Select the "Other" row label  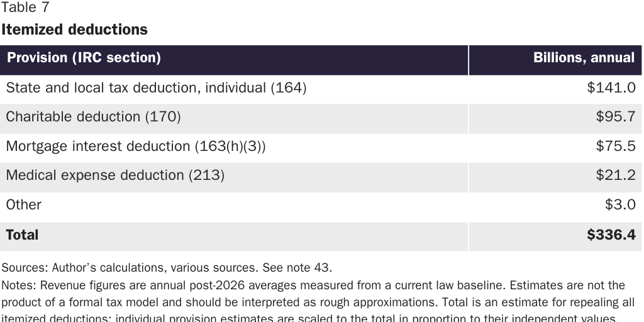point(24,205)
